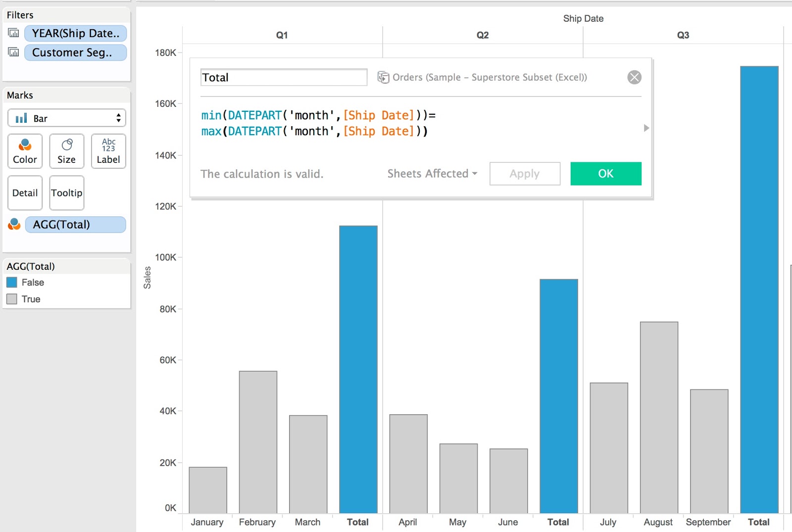Click the filter icon beside YEAR(Ship Date)
Screen dimensions: 792x532
click(x=13, y=33)
